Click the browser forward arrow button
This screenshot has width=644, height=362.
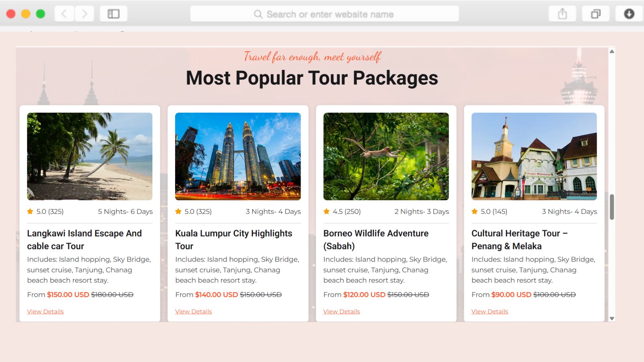tap(84, 14)
